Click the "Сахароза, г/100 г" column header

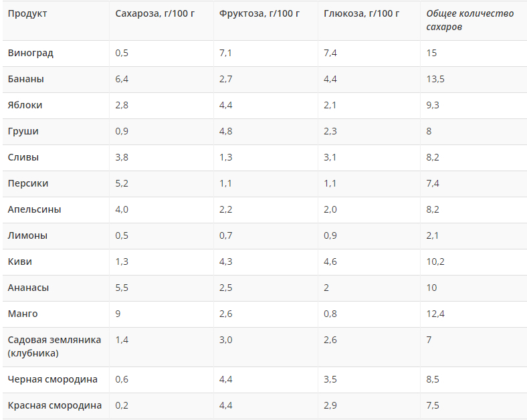click(155, 14)
